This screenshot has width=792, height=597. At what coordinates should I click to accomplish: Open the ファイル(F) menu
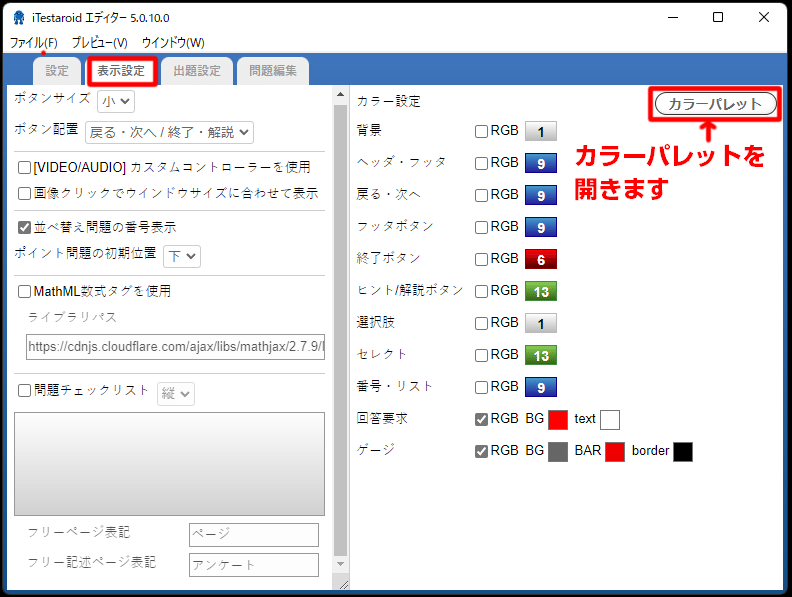(x=33, y=42)
